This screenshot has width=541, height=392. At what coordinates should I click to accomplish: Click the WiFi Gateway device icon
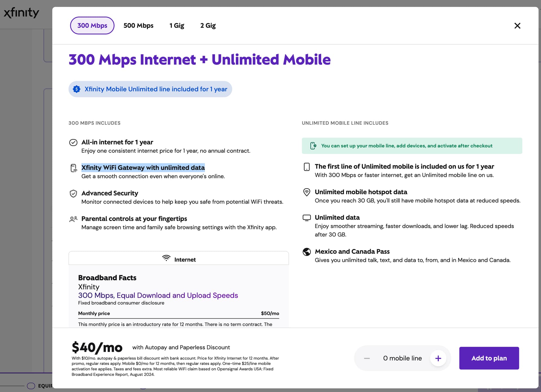pos(74,168)
